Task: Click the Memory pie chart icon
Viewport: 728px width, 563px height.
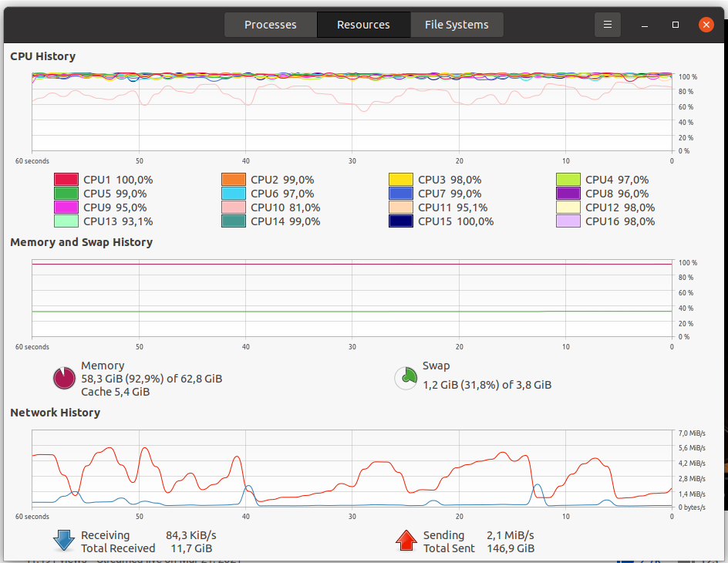Action: coord(63,378)
